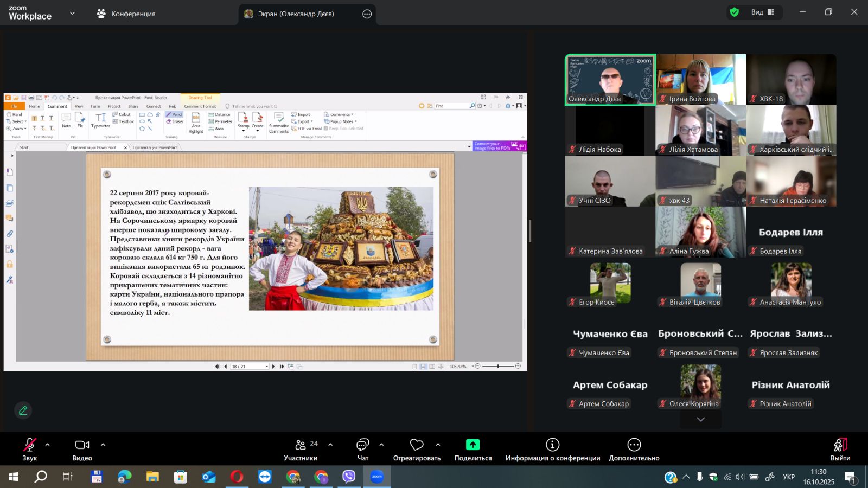This screenshot has height=488, width=868.
Task: Show more participants with the down chevron
Action: [x=700, y=419]
